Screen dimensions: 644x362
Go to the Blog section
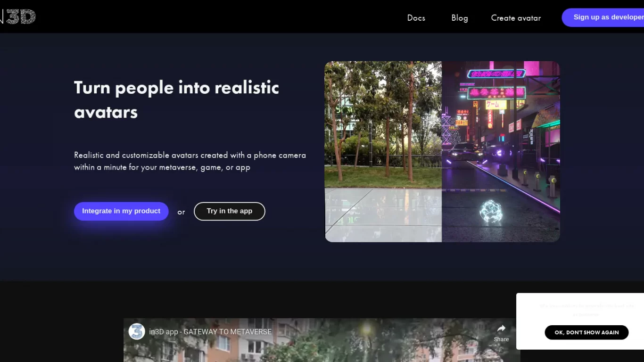(459, 18)
